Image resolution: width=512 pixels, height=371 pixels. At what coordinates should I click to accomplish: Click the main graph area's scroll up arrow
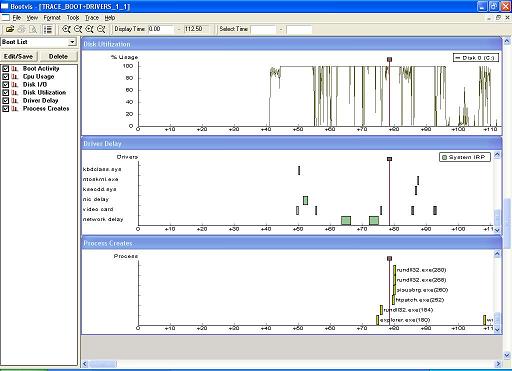507,41
